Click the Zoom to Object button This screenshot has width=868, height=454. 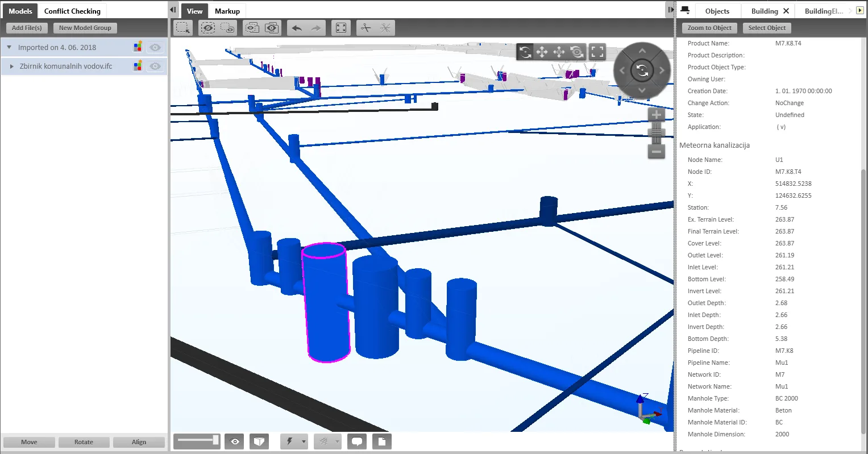(x=709, y=28)
